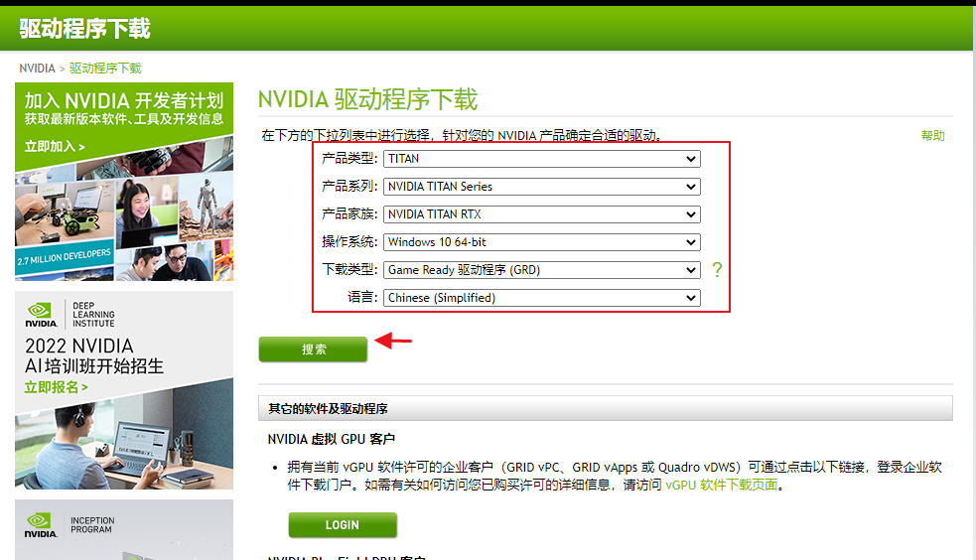
Task: Open the 产品类型 dropdown showing TITAN
Action: point(541,159)
